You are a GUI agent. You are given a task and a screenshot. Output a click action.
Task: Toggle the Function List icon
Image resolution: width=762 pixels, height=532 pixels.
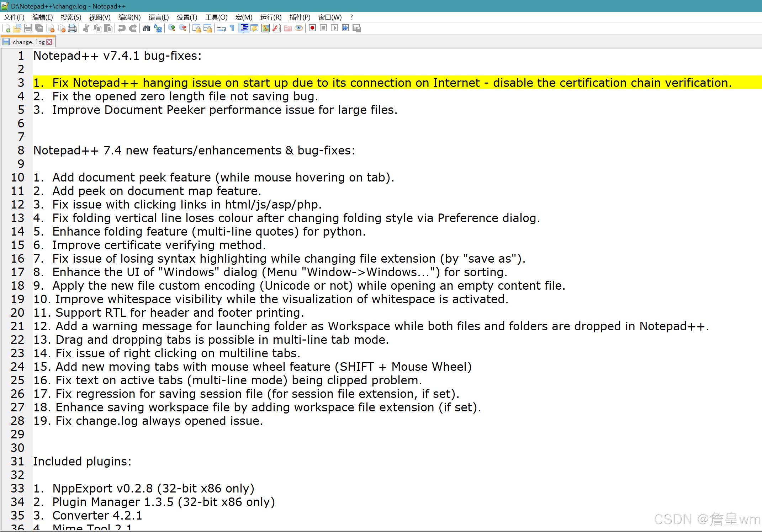[277, 28]
